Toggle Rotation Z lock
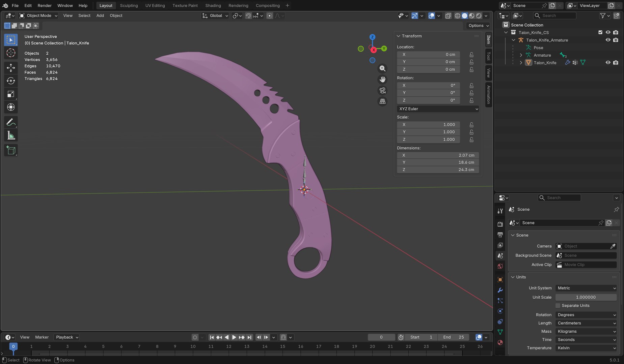Viewport: 624px width, 364px height. pyautogui.click(x=471, y=100)
